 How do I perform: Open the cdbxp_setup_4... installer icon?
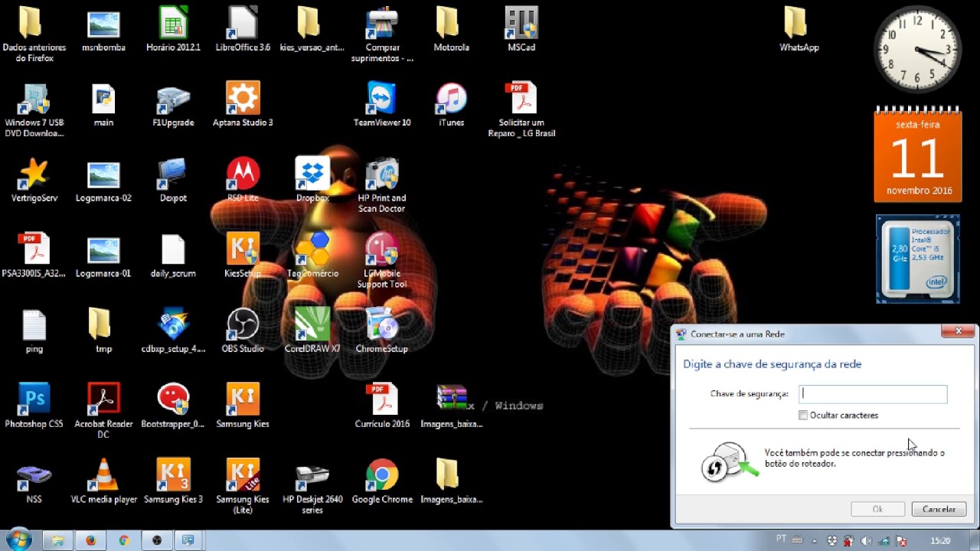click(173, 330)
